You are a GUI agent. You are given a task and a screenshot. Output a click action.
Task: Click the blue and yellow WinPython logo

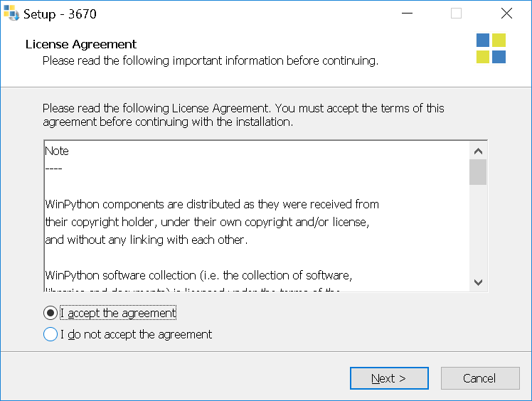(x=491, y=48)
